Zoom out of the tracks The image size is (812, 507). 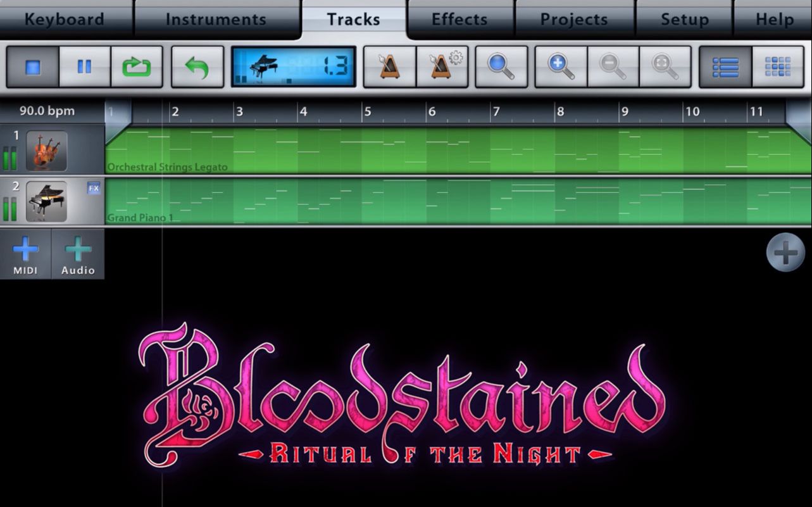(613, 66)
